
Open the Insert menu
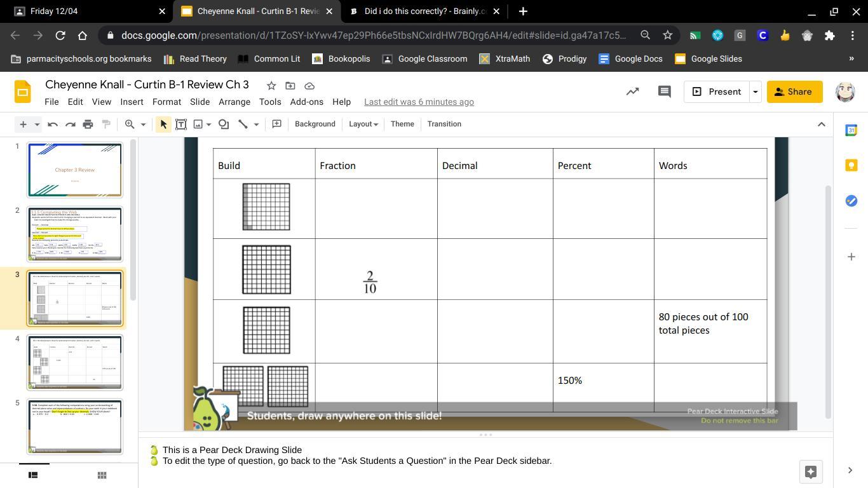click(132, 102)
